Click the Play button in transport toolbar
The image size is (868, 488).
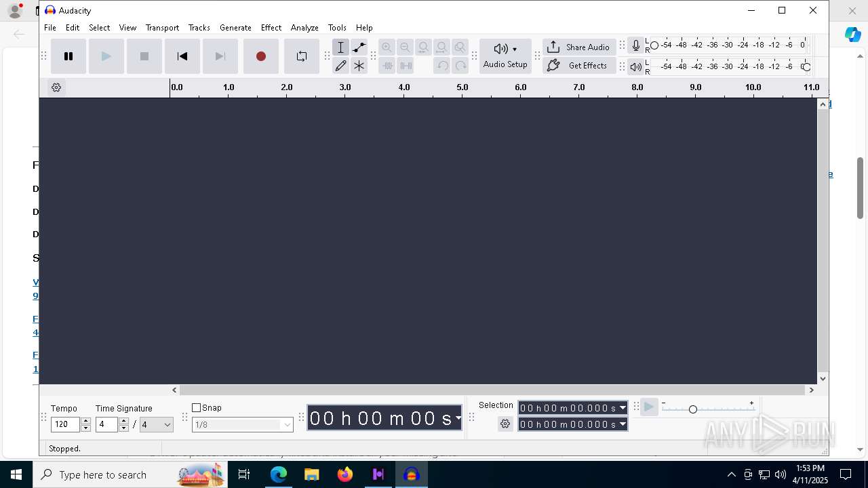click(x=106, y=56)
